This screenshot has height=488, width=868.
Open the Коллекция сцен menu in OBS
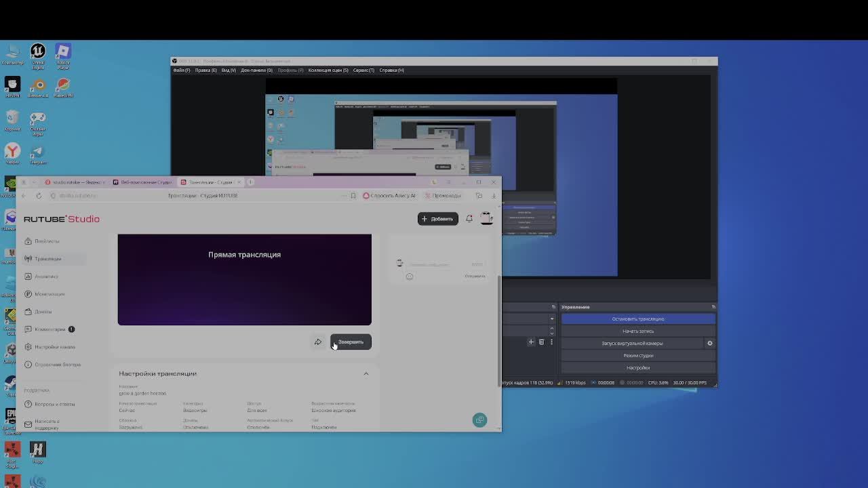click(x=328, y=70)
